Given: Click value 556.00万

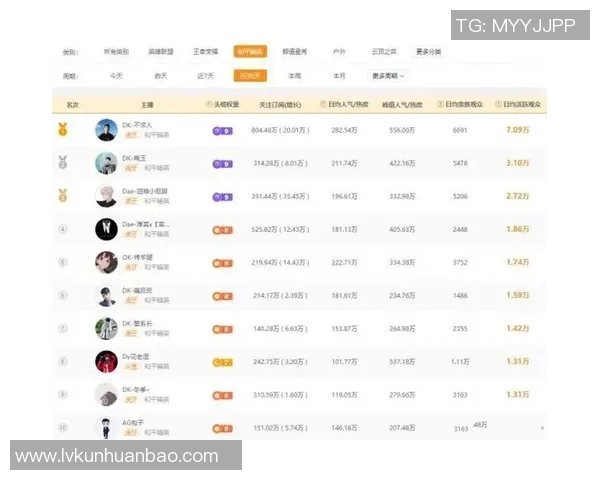Looking at the screenshot, I should [x=402, y=130].
